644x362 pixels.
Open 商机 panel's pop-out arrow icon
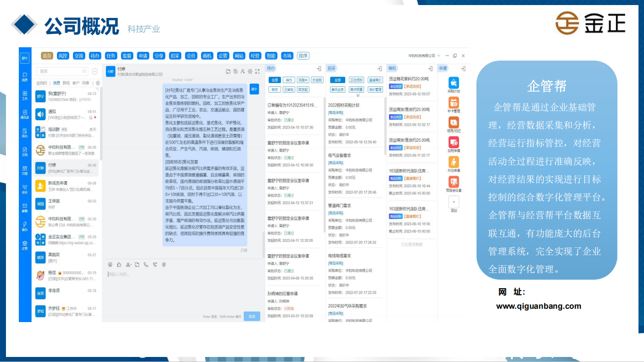click(x=431, y=68)
